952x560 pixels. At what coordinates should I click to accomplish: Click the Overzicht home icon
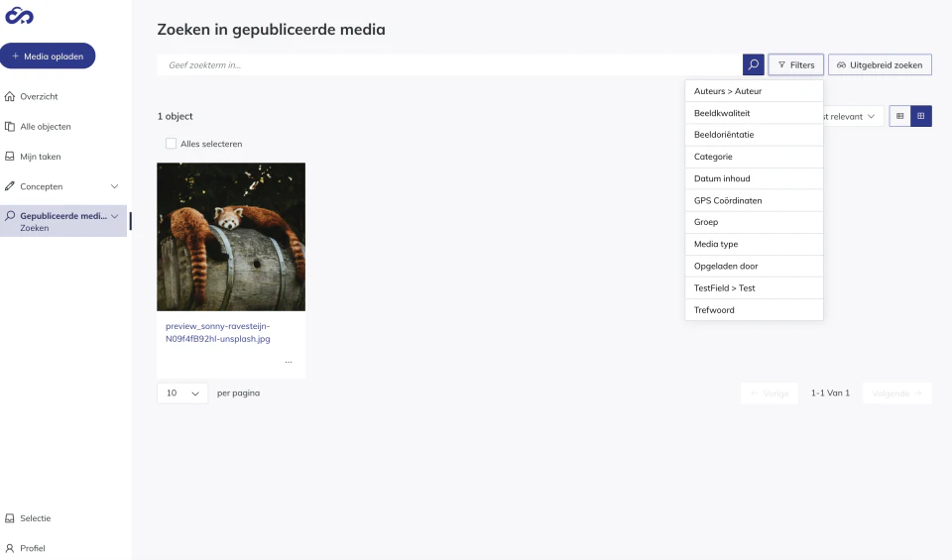[x=10, y=96]
